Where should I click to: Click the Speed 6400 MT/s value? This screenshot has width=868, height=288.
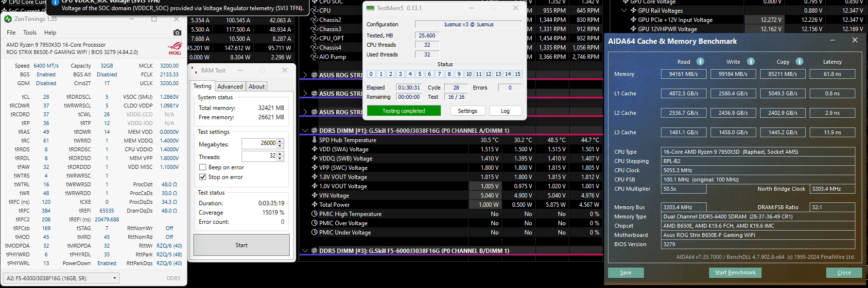[x=46, y=66]
